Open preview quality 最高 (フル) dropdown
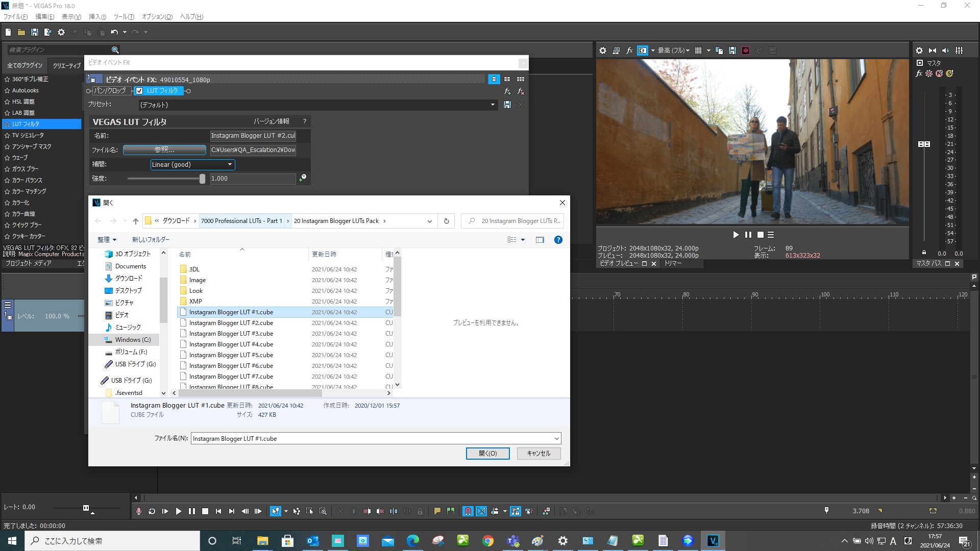The height and width of the screenshot is (551, 980). 674,51
